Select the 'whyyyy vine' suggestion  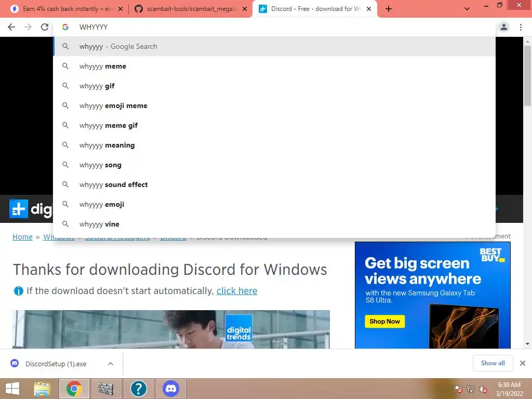coord(274,224)
